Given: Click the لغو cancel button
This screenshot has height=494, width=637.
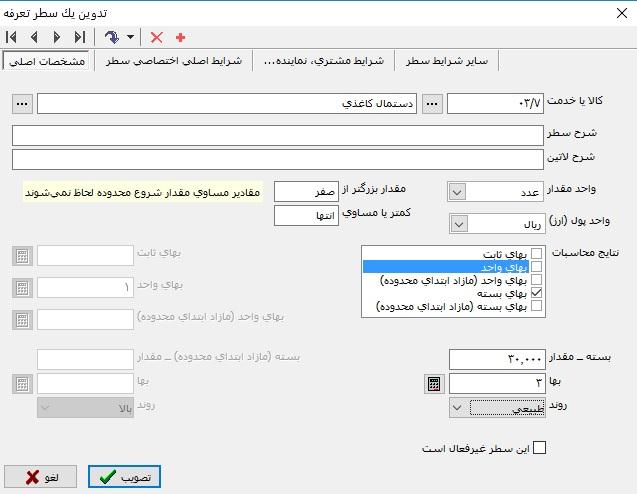Looking at the screenshot, I should [x=42, y=477].
